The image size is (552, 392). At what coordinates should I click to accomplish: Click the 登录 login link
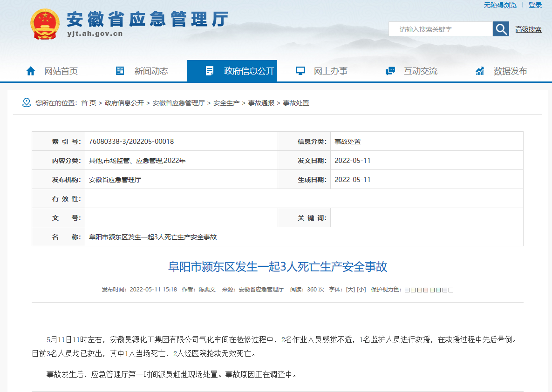pyautogui.click(x=535, y=5)
